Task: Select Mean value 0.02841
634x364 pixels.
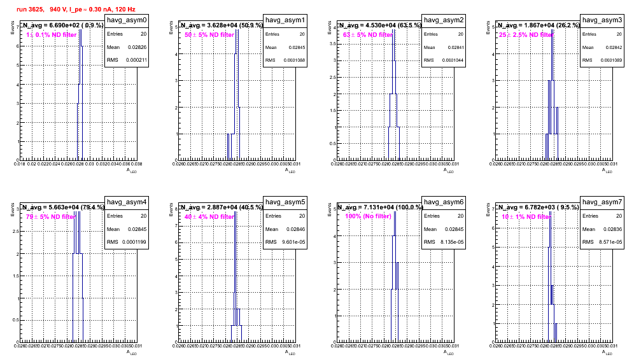Action: coord(456,47)
